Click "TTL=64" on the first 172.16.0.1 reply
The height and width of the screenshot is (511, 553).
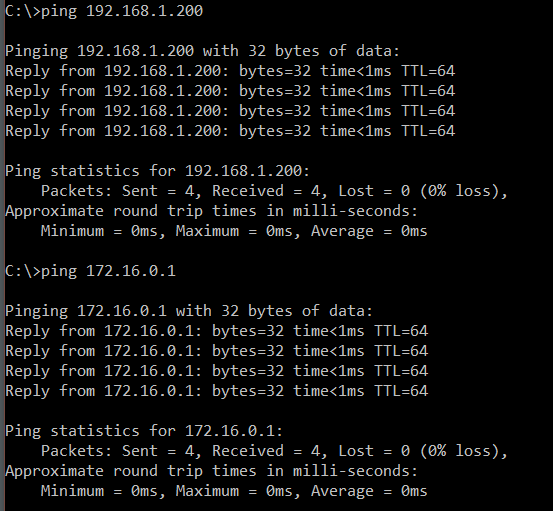click(x=401, y=331)
